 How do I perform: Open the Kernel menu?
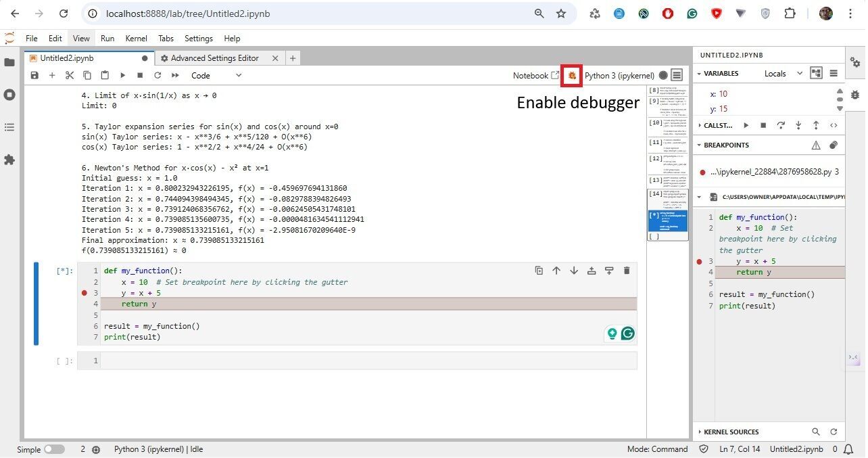tap(136, 39)
